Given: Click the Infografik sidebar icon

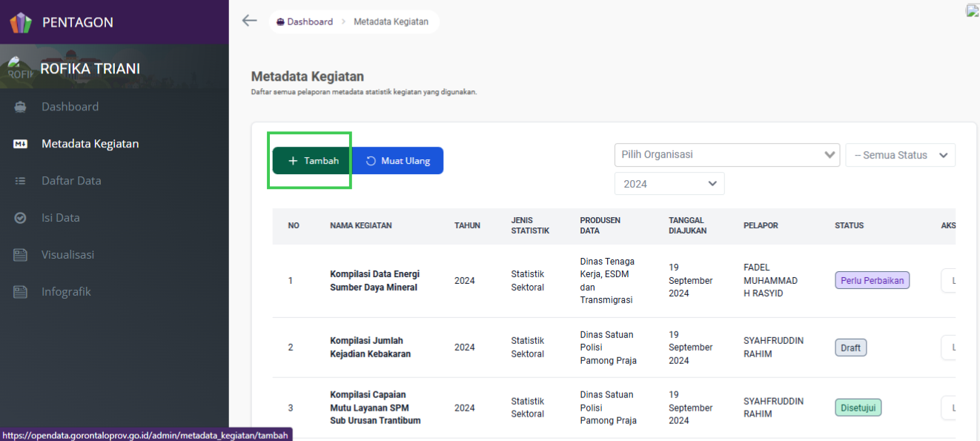Looking at the screenshot, I should click(21, 292).
